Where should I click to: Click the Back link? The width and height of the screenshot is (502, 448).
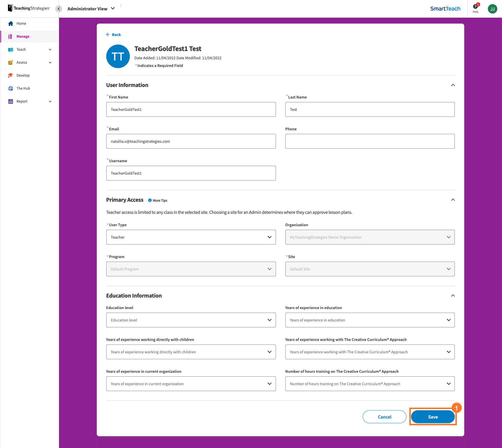(114, 35)
